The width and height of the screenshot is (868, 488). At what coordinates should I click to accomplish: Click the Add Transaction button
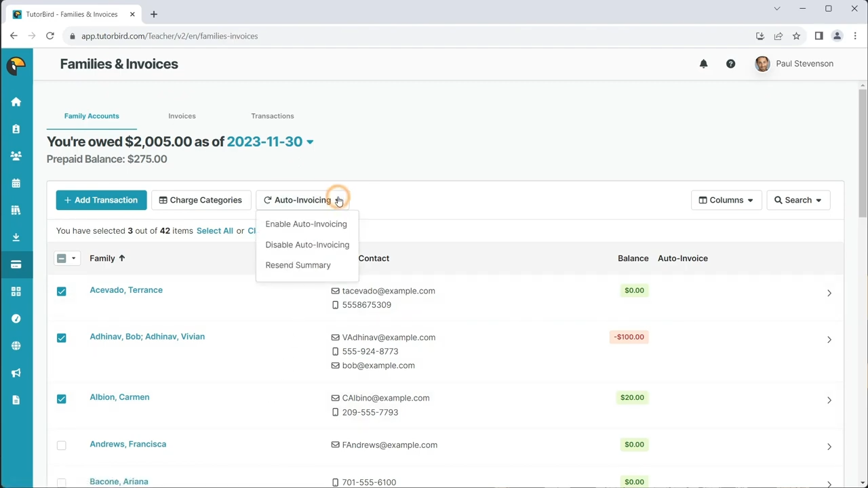pyautogui.click(x=101, y=200)
